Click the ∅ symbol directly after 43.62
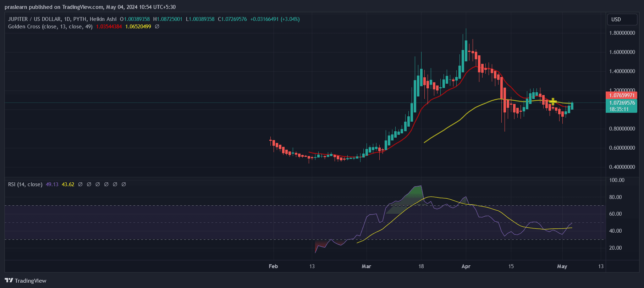 [80, 184]
